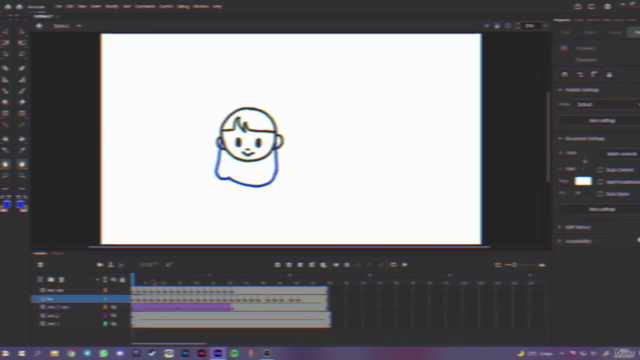Click the timeline zoom slider handle
Viewport: 640px width, 360px height.
tap(515, 265)
